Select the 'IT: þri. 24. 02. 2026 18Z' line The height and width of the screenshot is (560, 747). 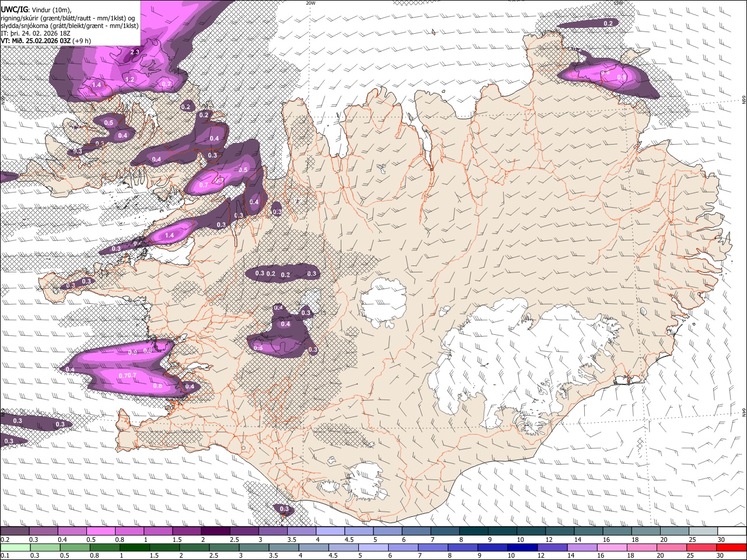pyautogui.click(x=35, y=33)
